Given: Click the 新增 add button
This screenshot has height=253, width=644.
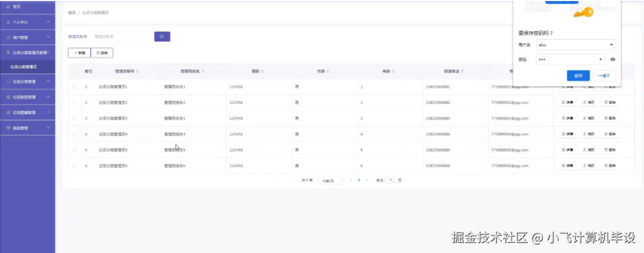Looking at the screenshot, I should 79,53.
